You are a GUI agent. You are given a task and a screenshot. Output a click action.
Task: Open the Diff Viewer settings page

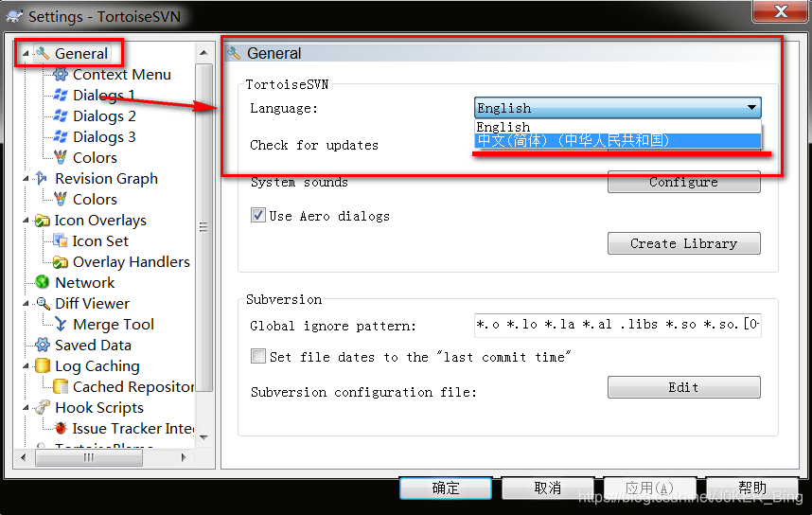(92, 303)
